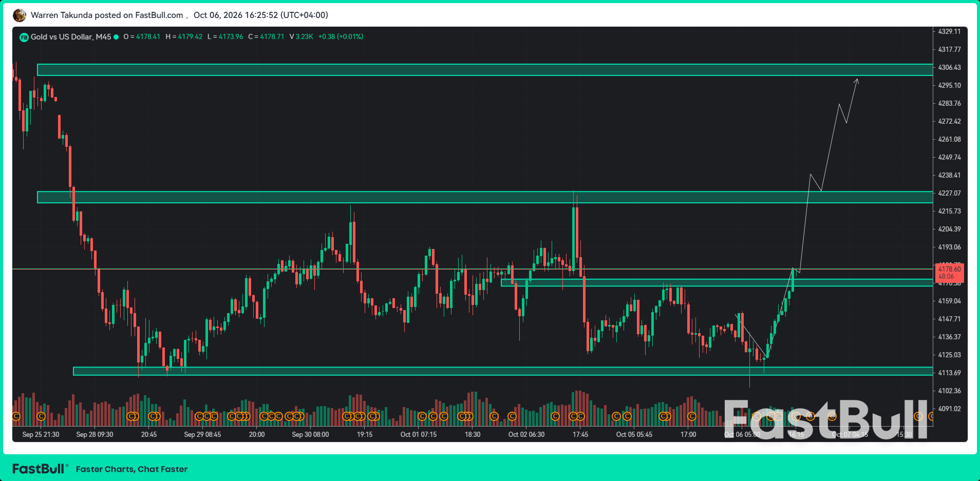The image size is (980, 481).
Task: Select the volume value 'V 3.23K'
Action: 301,37
